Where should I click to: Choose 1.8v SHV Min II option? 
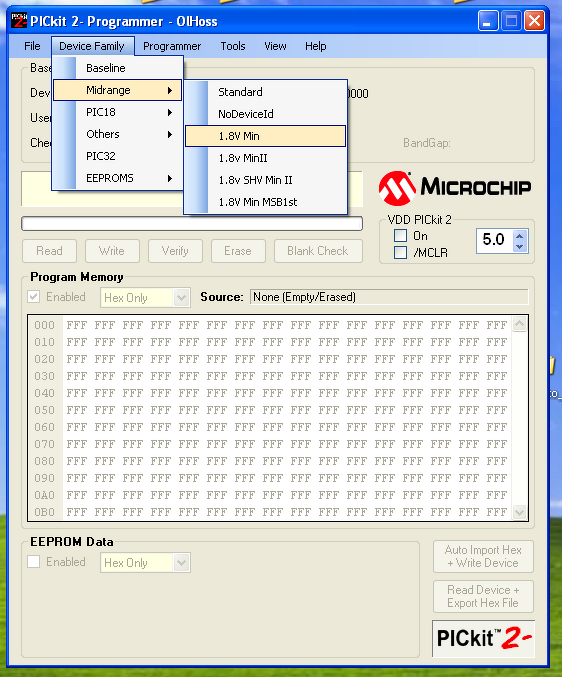point(265,180)
